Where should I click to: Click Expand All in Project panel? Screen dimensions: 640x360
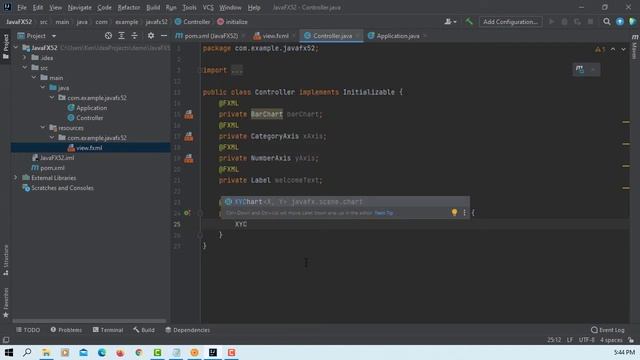click(x=121, y=36)
